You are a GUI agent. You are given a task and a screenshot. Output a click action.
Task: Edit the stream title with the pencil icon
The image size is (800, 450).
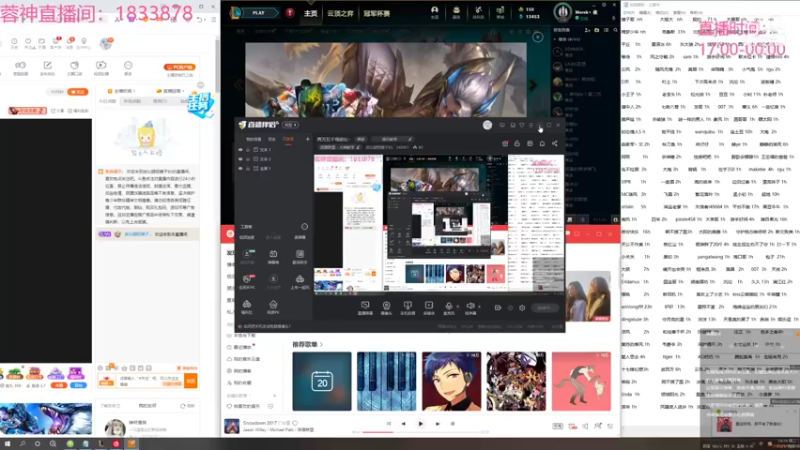tap(410, 139)
